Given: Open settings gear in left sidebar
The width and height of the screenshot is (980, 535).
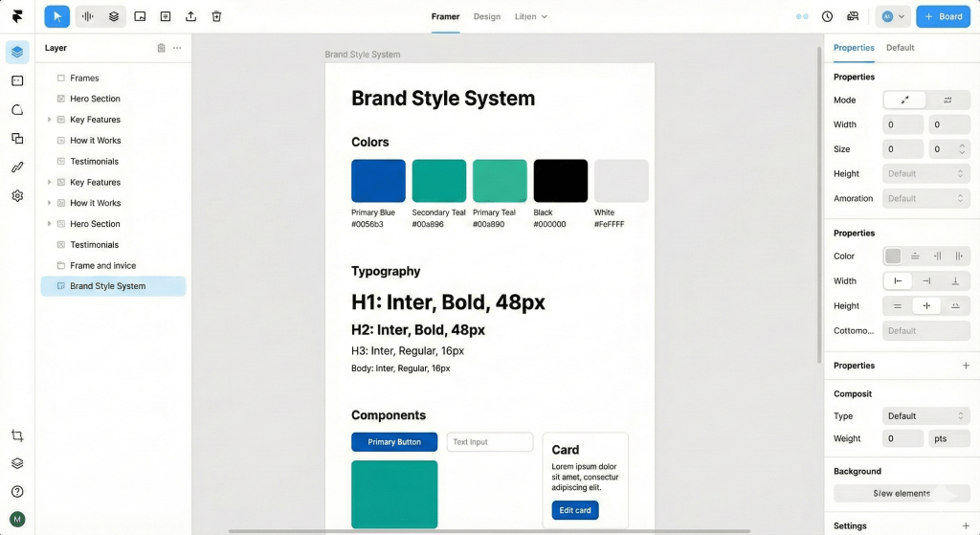Looking at the screenshot, I should pos(17,195).
